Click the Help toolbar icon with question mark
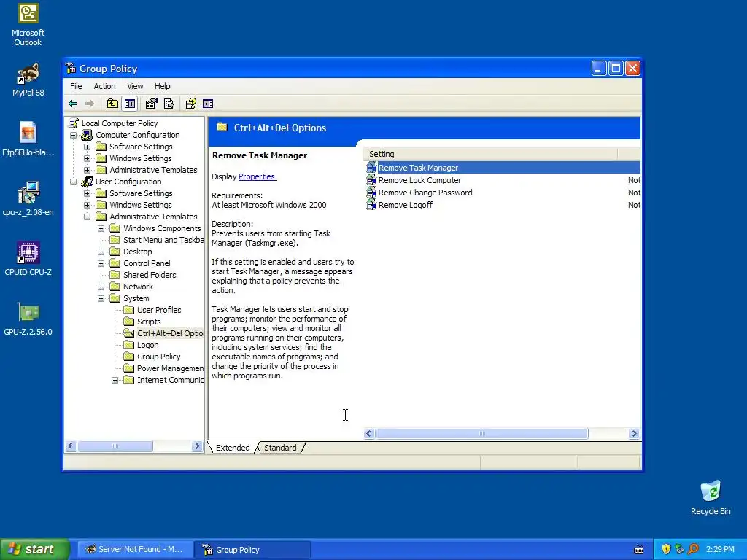The height and width of the screenshot is (560, 747). point(190,104)
